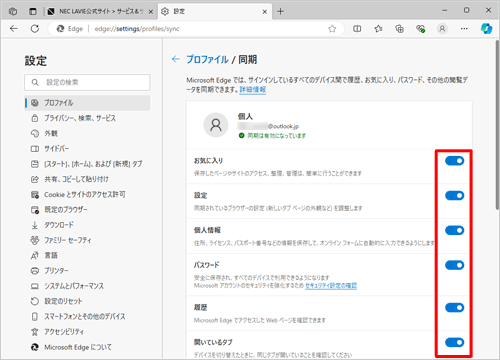Click the Edge site identity label in address bar
The width and height of the screenshot is (500, 360).
tap(70, 29)
